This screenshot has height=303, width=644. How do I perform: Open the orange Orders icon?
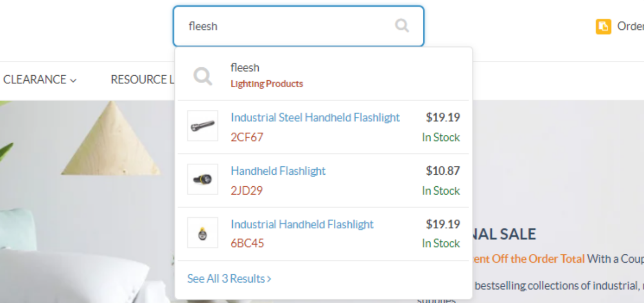coord(603,27)
